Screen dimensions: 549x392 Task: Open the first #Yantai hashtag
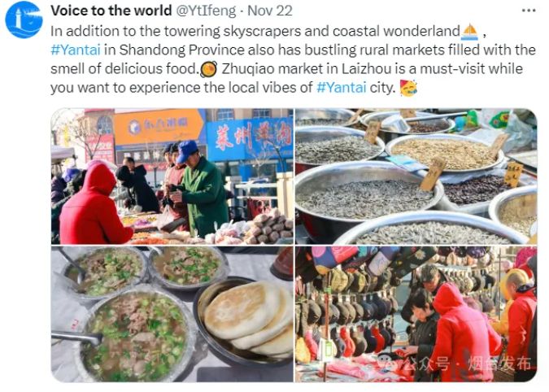pyautogui.click(x=76, y=50)
